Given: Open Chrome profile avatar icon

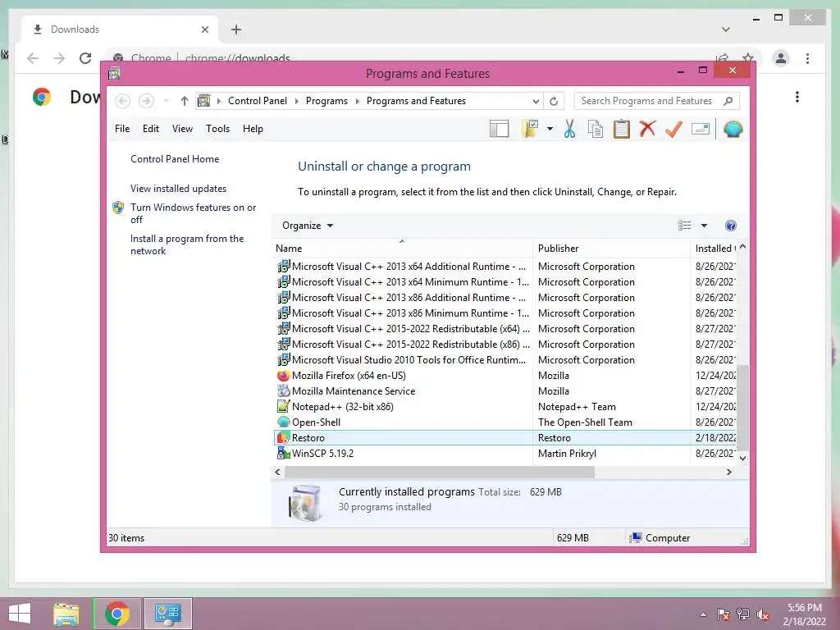Looking at the screenshot, I should tap(781, 58).
